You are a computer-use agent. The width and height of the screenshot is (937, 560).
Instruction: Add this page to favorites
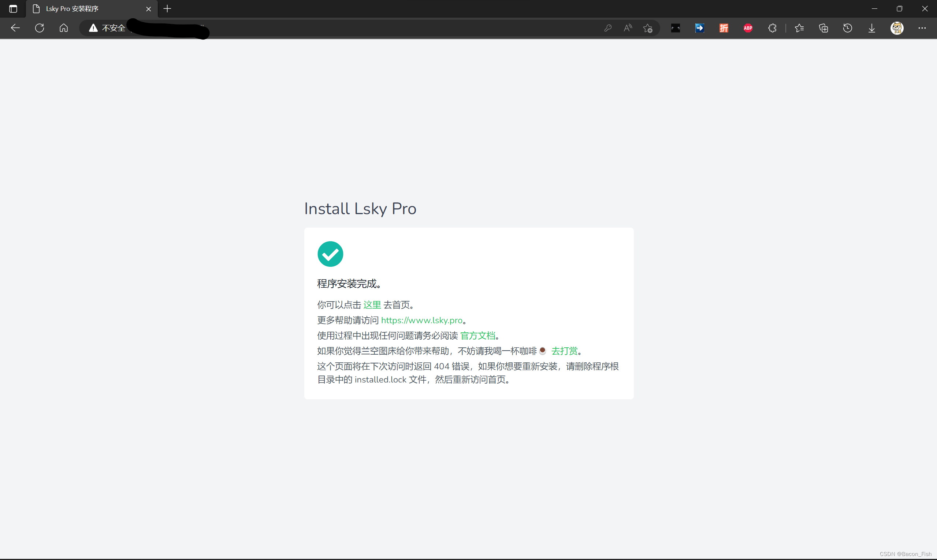click(648, 28)
